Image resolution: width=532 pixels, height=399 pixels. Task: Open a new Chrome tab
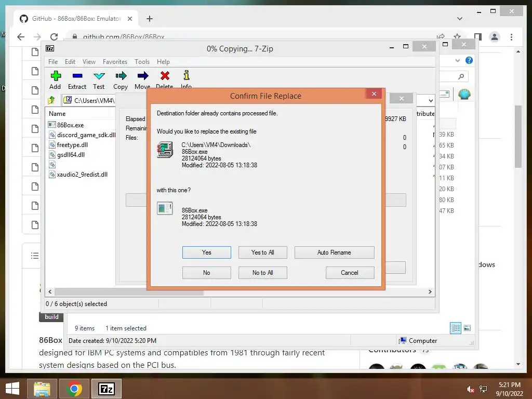coord(150,19)
